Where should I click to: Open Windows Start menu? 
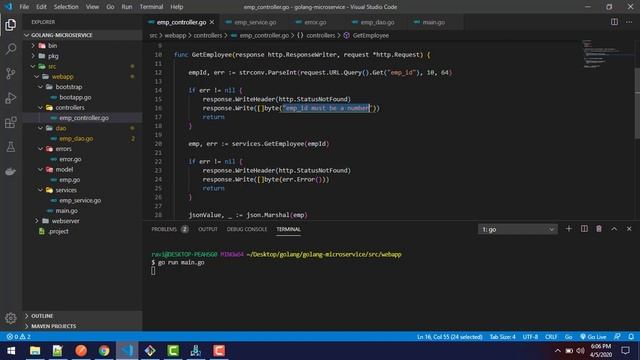click(11, 351)
